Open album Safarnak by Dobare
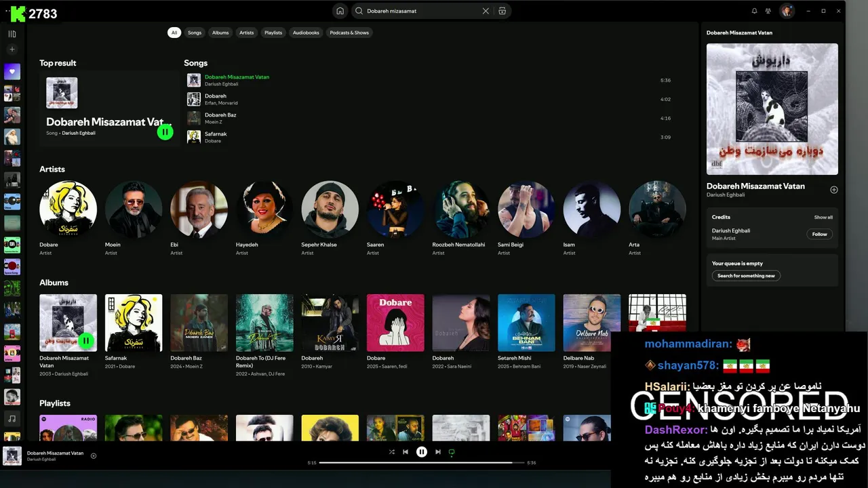The image size is (868, 488). pos(134,323)
